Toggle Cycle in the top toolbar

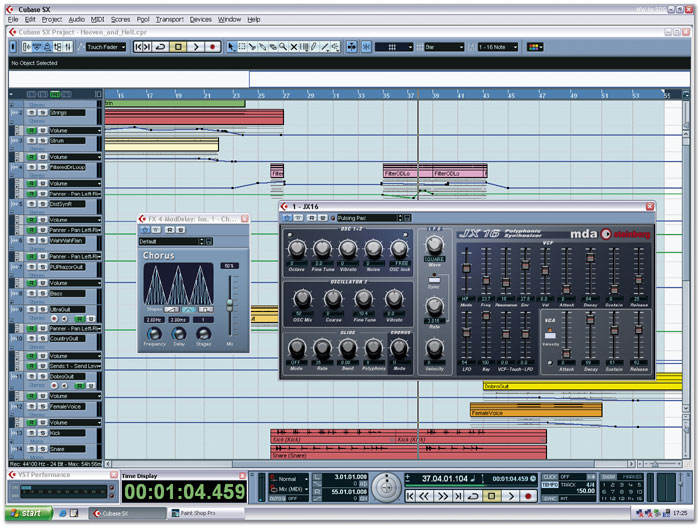coord(160,47)
